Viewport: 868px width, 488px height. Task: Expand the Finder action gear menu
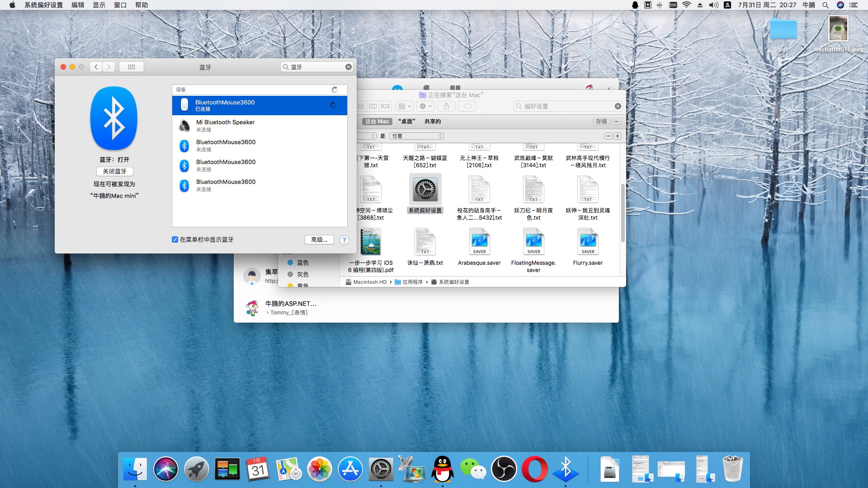tap(425, 106)
